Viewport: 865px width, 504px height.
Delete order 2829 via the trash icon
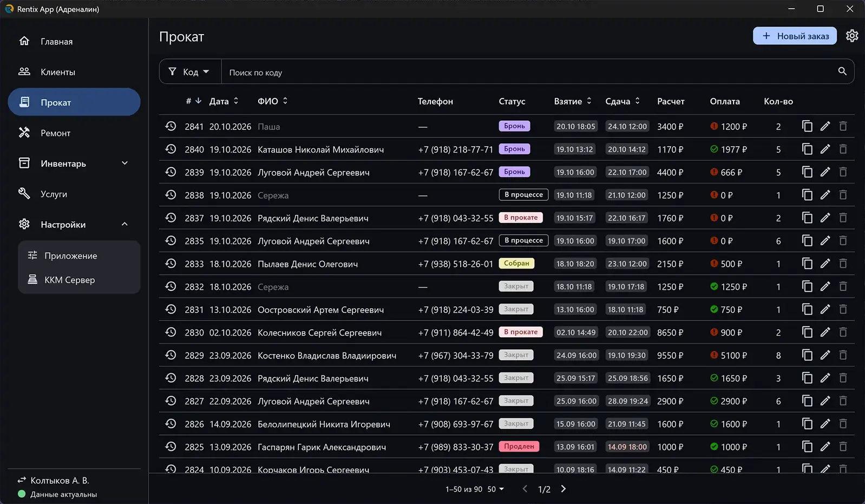click(x=843, y=355)
